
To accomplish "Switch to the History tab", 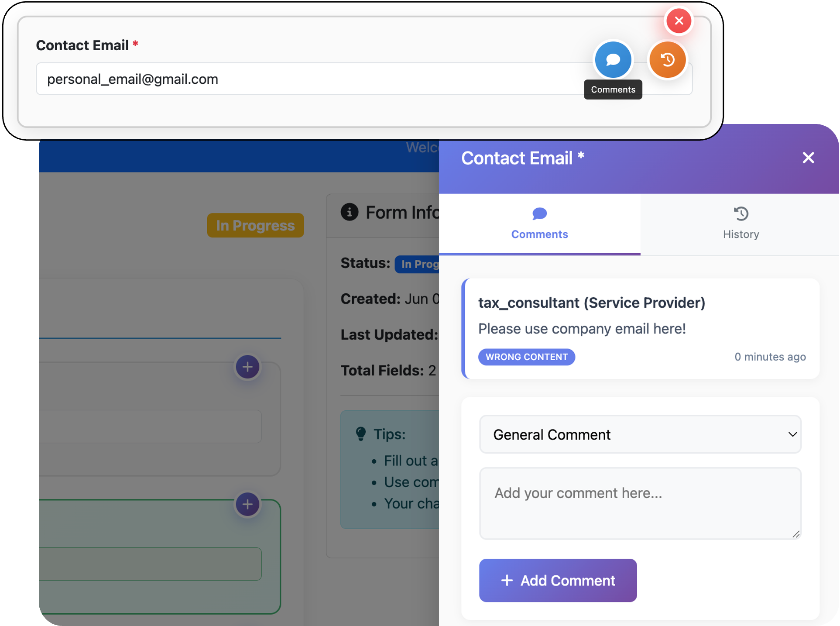I will (x=741, y=224).
